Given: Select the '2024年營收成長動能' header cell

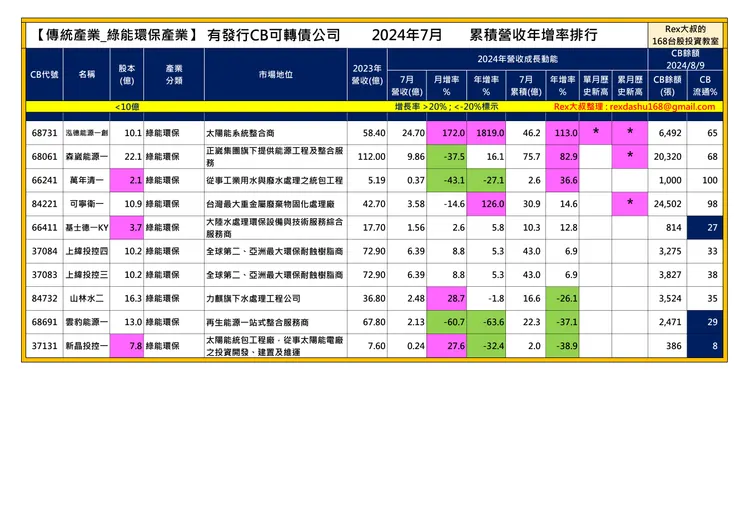Looking at the screenshot, I should 517,59.
